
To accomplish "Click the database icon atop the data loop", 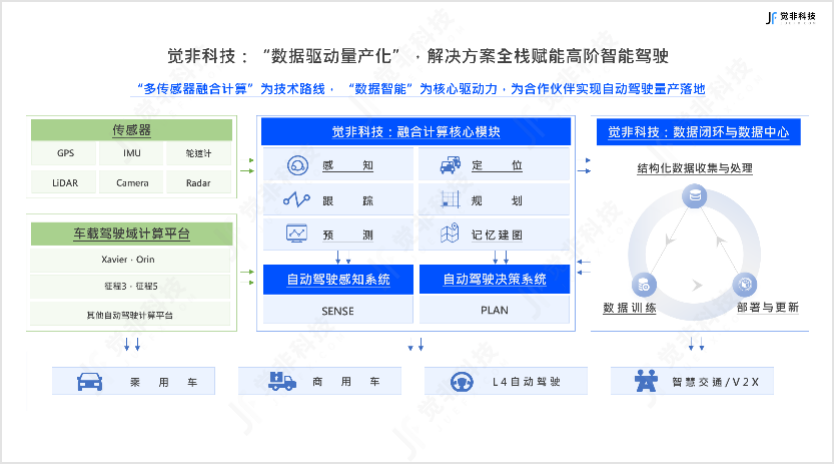I will (x=695, y=196).
